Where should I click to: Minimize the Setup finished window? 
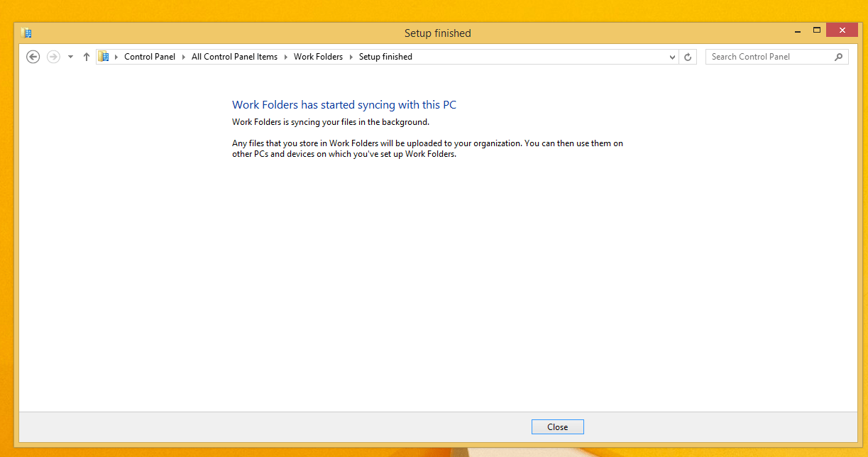pyautogui.click(x=798, y=31)
